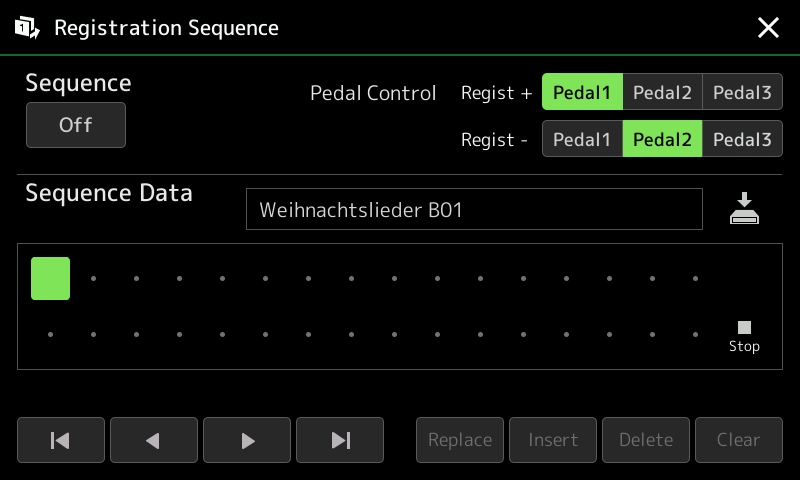Click the Delete button
This screenshot has height=480, width=800.
click(646, 440)
